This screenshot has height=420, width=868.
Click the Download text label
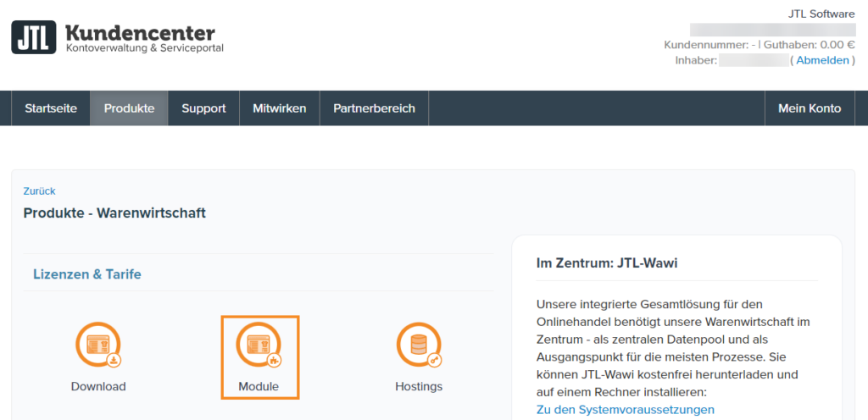(x=98, y=387)
